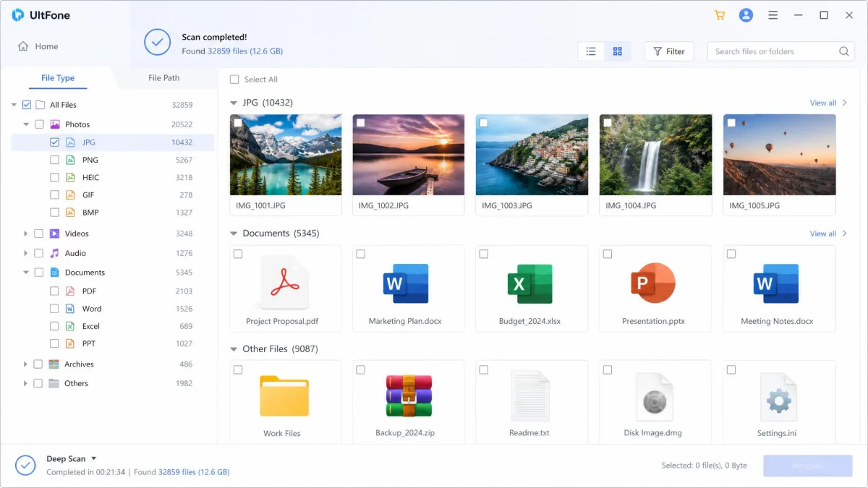Click the Others folder icon in sidebar
This screenshot has width=868, height=488.
click(54, 383)
